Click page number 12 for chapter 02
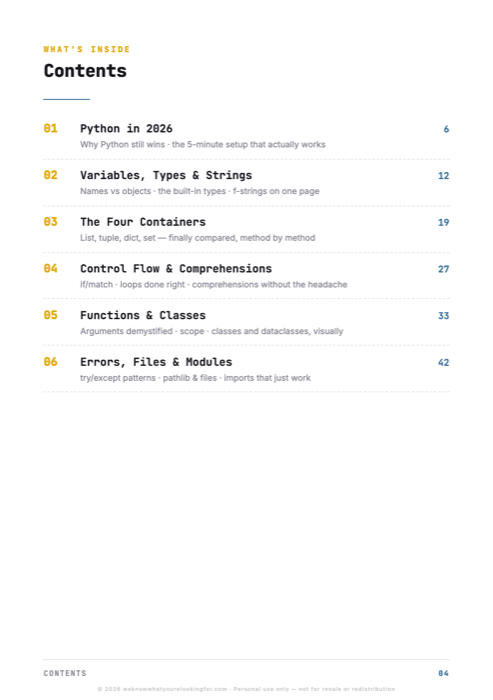 click(x=443, y=175)
